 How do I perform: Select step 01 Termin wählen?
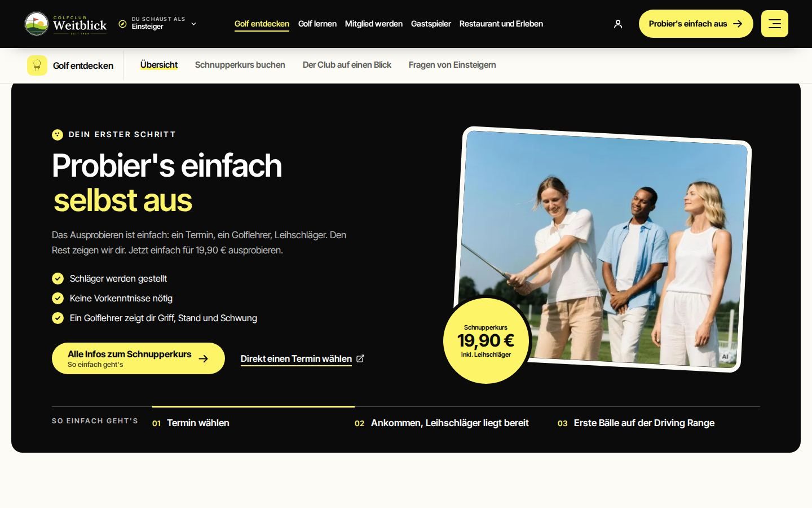pos(191,423)
